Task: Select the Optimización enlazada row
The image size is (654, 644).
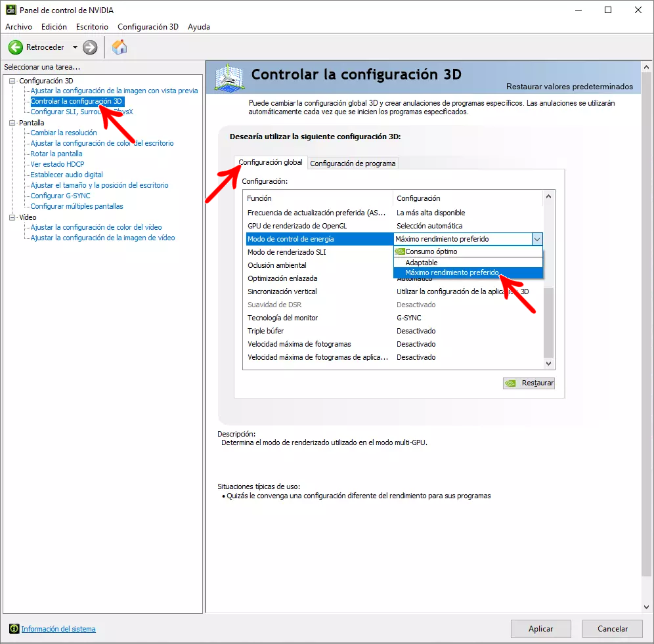Action: point(320,278)
